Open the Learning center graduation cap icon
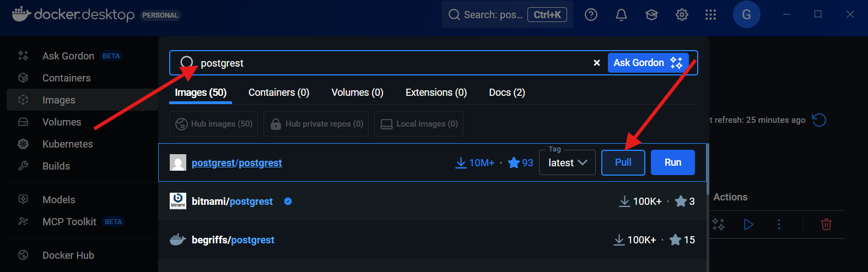The image size is (868, 272). point(651,15)
